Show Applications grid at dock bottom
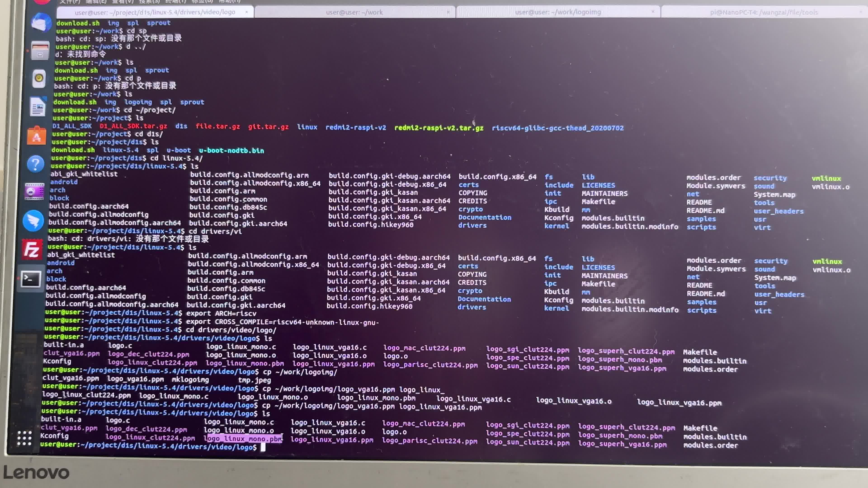868x488 pixels. coord(24,438)
